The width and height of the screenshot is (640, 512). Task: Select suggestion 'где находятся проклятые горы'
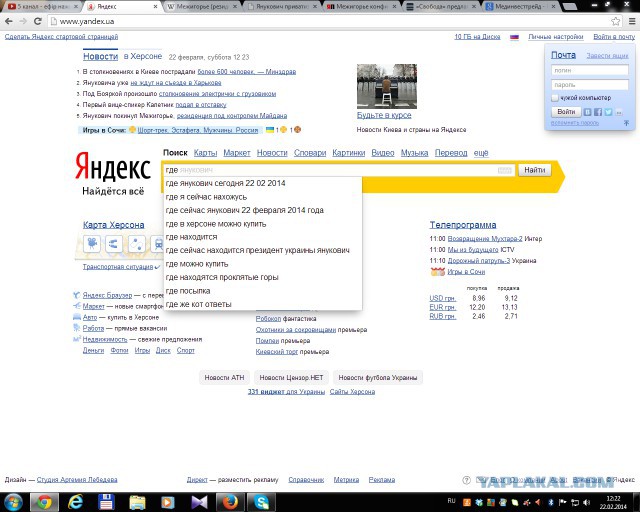click(x=263, y=277)
